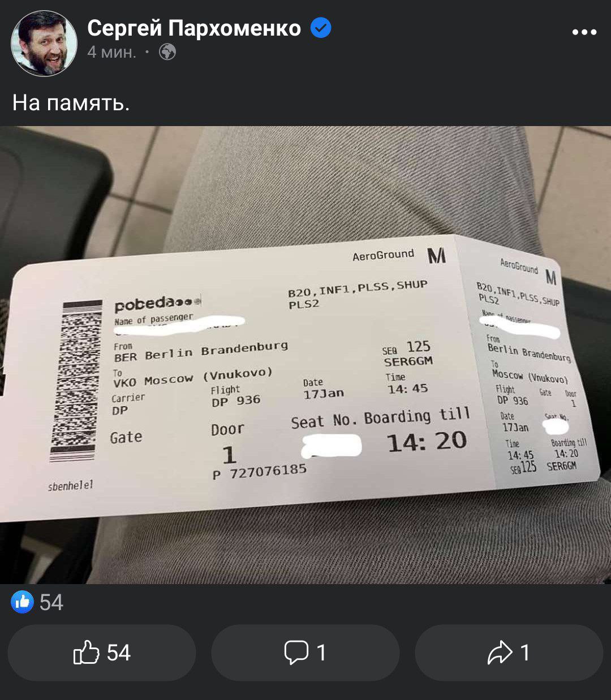Click the globe public audience icon
The image size is (611, 700).
(x=167, y=53)
